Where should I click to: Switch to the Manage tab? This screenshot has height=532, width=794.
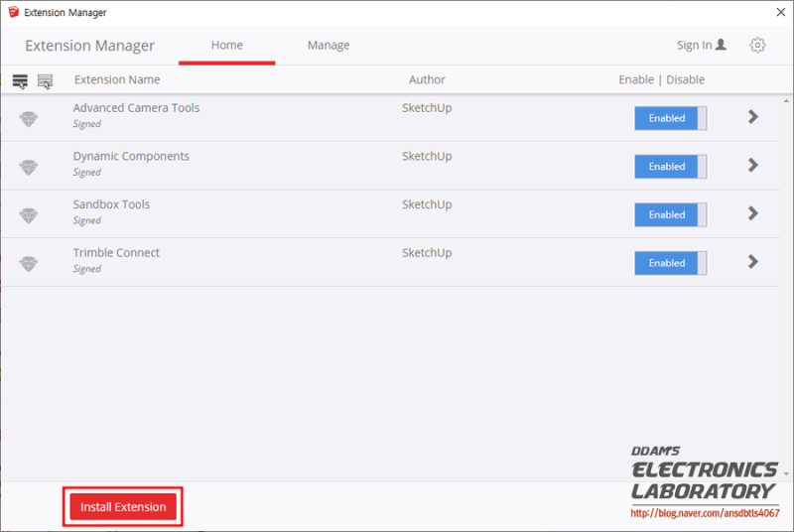(x=329, y=45)
